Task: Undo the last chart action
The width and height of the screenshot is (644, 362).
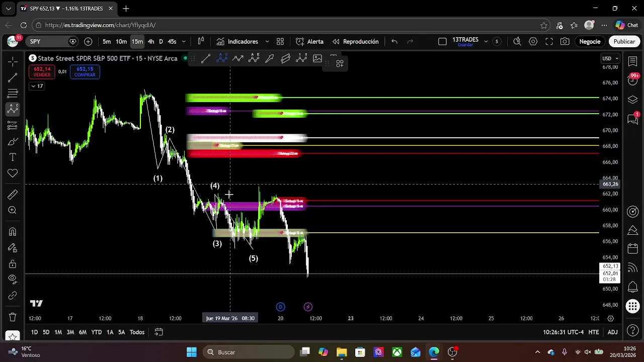Action: pyautogui.click(x=394, y=42)
